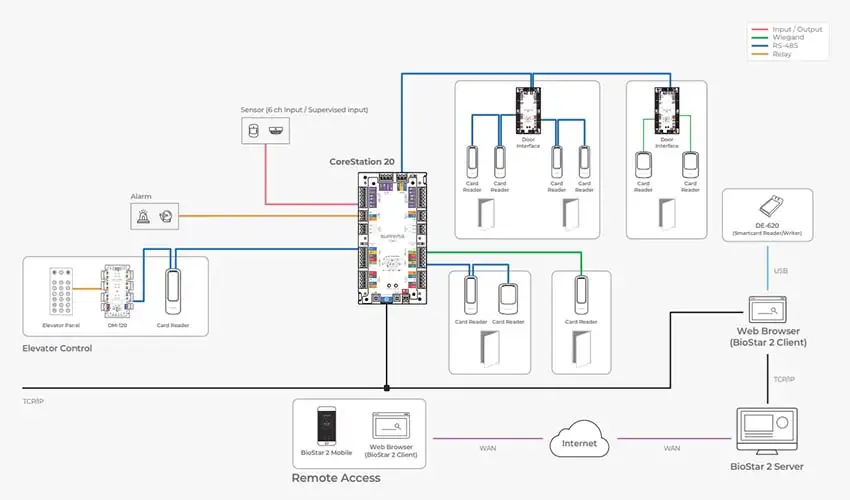The height and width of the screenshot is (500, 850).
Task: Select the door in the Wiegand Door Interface group
Action: click(667, 214)
